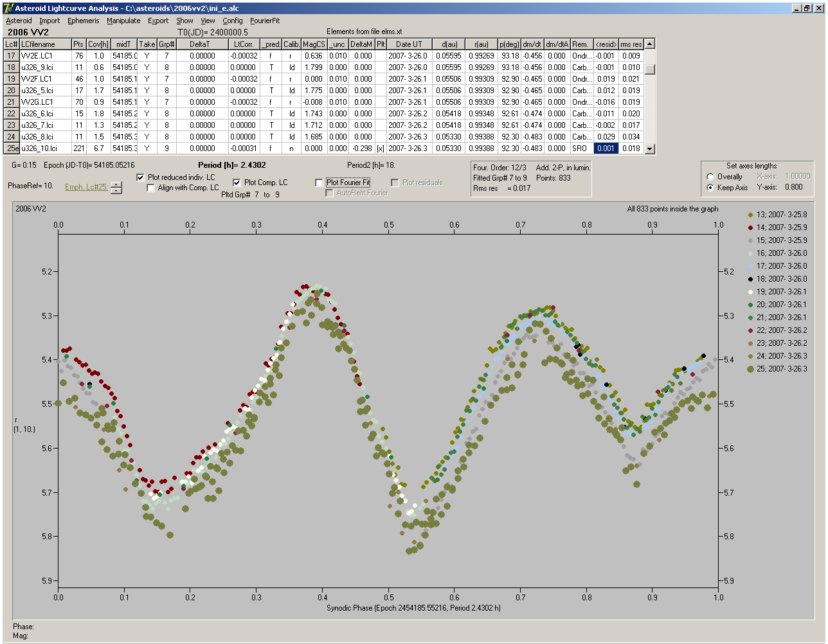
Task: Open the Export menu
Action: coord(158,21)
